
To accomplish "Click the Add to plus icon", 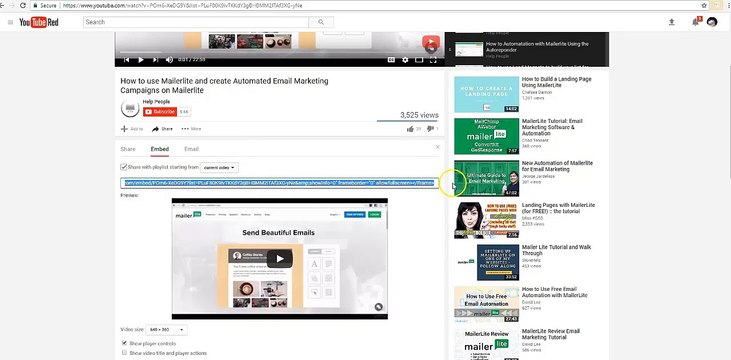I will [x=124, y=129].
